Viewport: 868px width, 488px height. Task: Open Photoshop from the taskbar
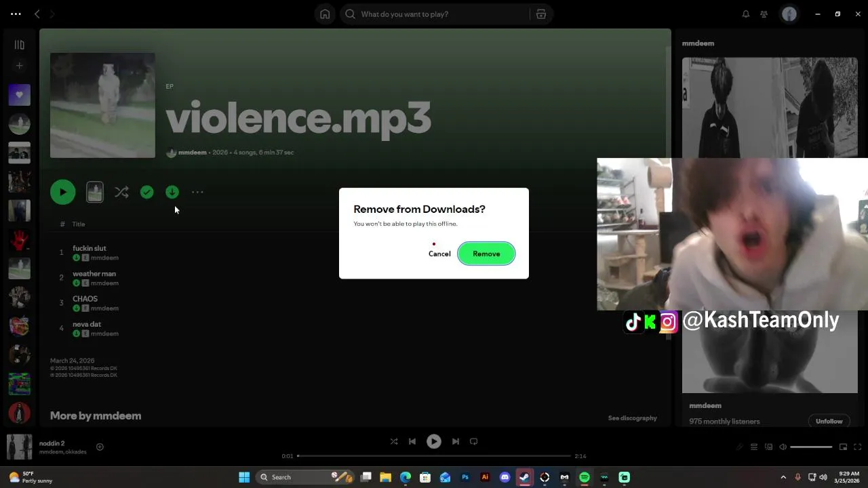click(465, 477)
